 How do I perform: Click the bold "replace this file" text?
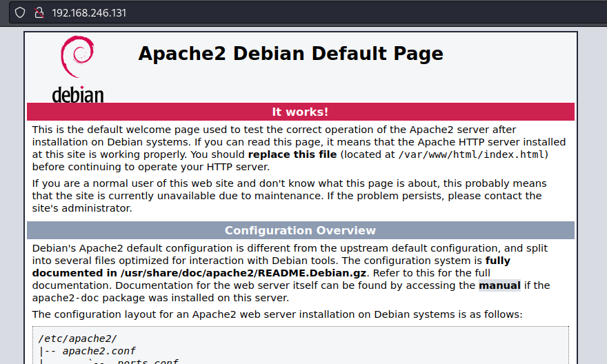tap(292, 154)
